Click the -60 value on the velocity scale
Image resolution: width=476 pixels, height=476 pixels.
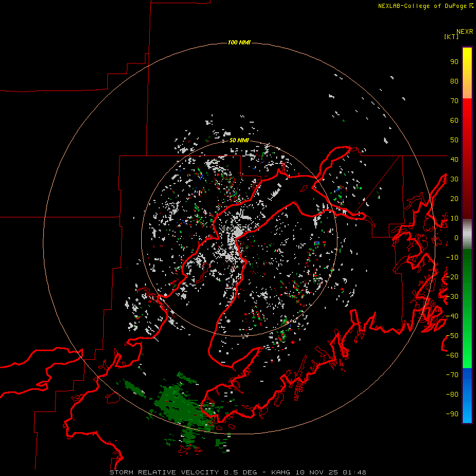pyautogui.click(x=452, y=355)
